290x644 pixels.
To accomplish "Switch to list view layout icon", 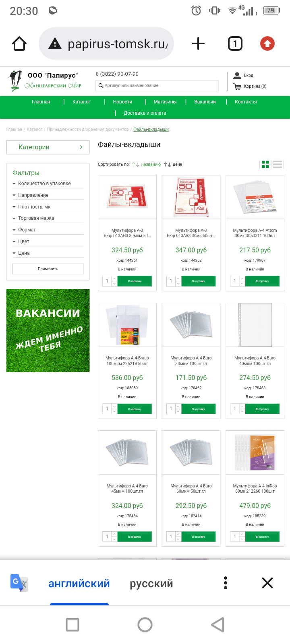I will [x=278, y=164].
